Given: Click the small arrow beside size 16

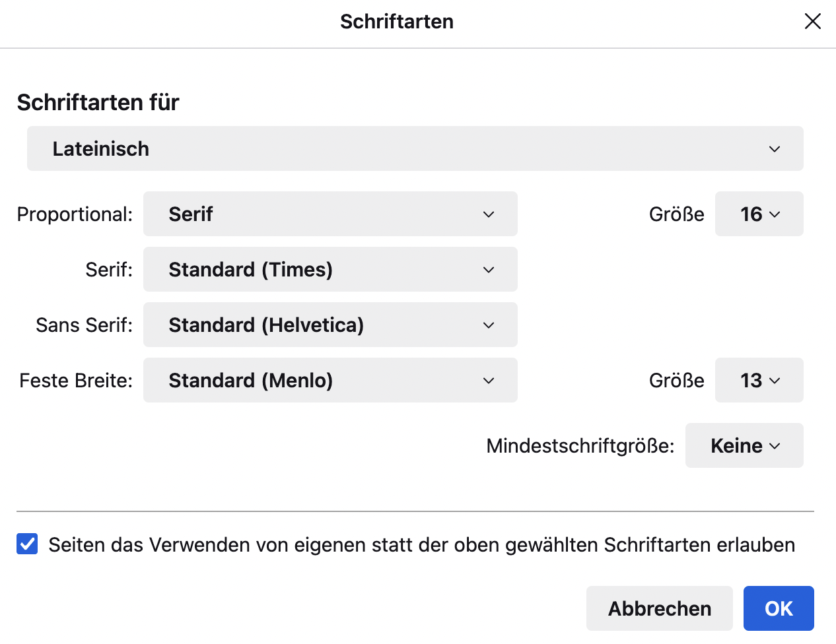Looking at the screenshot, I should tap(775, 214).
